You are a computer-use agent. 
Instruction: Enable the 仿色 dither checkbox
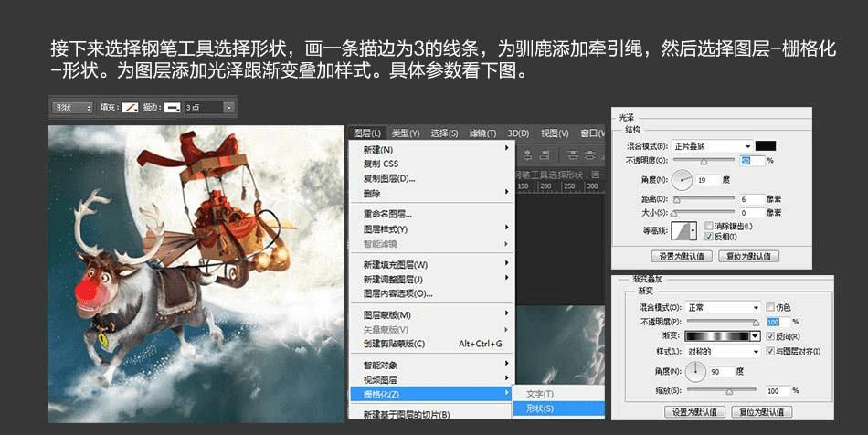click(x=770, y=307)
